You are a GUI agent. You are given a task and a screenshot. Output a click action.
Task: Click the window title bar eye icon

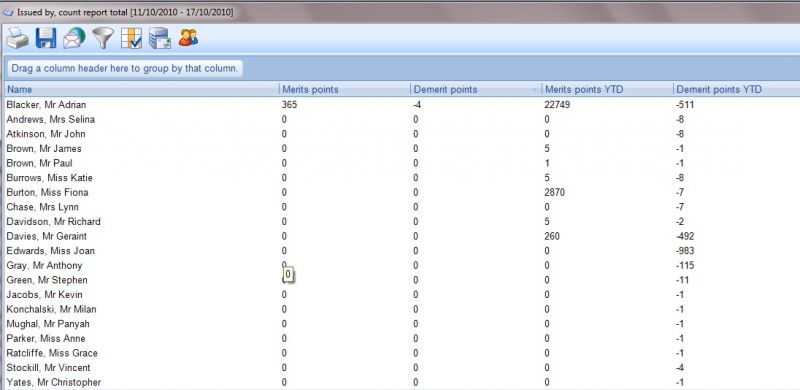(x=8, y=12)
